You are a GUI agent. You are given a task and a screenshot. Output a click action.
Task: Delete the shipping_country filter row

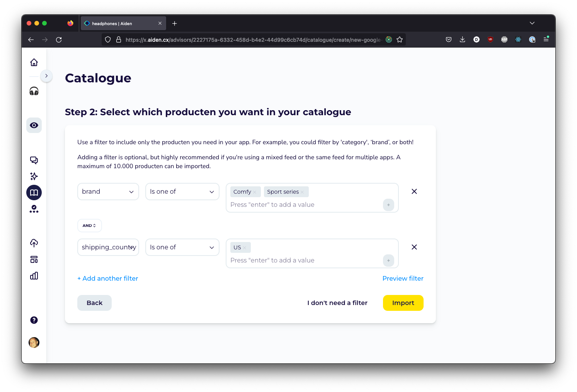coord(414,247)
